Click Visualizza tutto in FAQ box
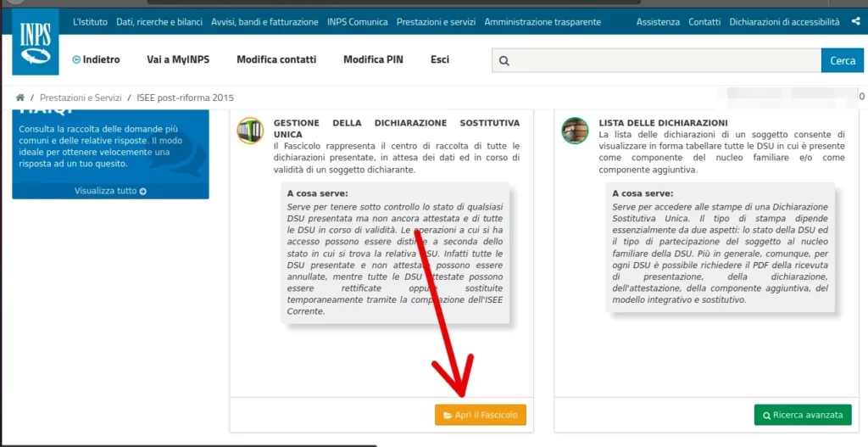The width and height of the screenshot is (868, 447). [111, 191]
